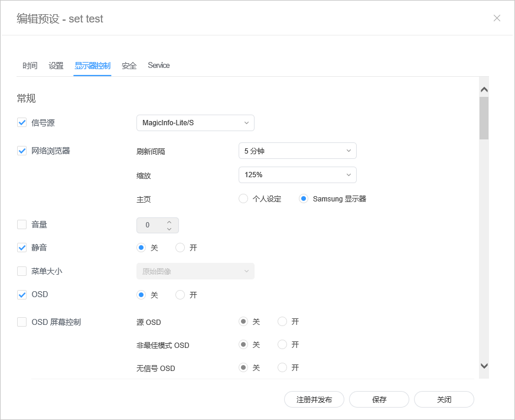Image resolution: width=515 pixels, height=420 pixels.
Task: Open the 安全 tab
Action: tap(129, 66)
